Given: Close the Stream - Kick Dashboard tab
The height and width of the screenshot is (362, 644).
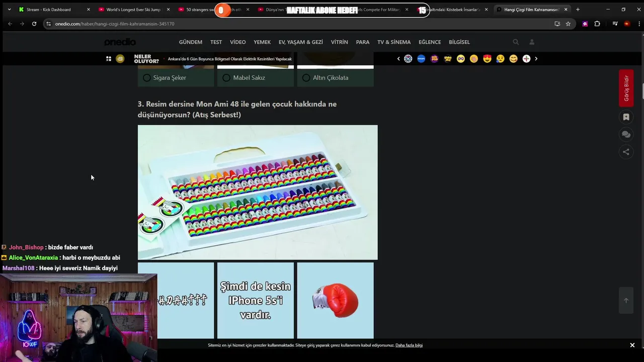Looking at the screenshot, I should [89, 10].
